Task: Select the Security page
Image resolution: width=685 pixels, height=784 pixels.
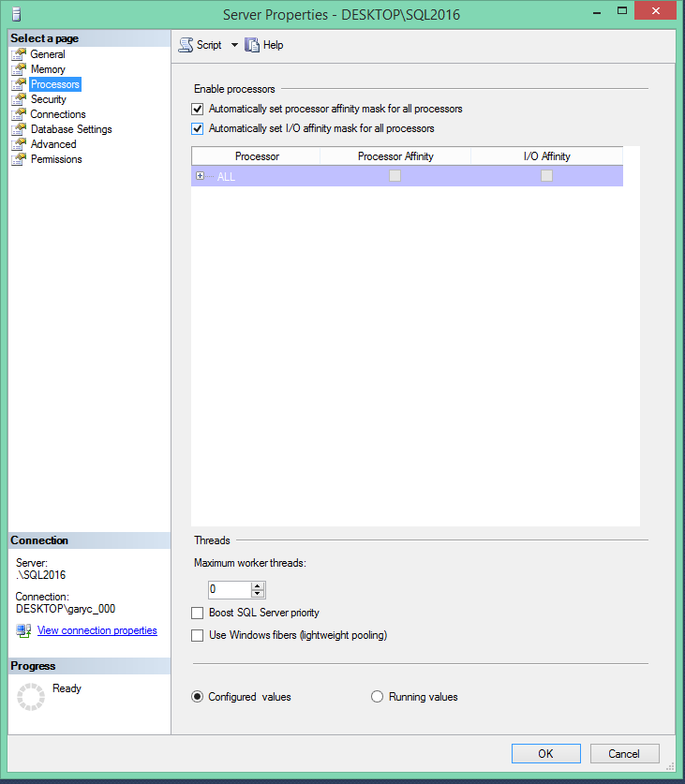Action: [48, 99]
